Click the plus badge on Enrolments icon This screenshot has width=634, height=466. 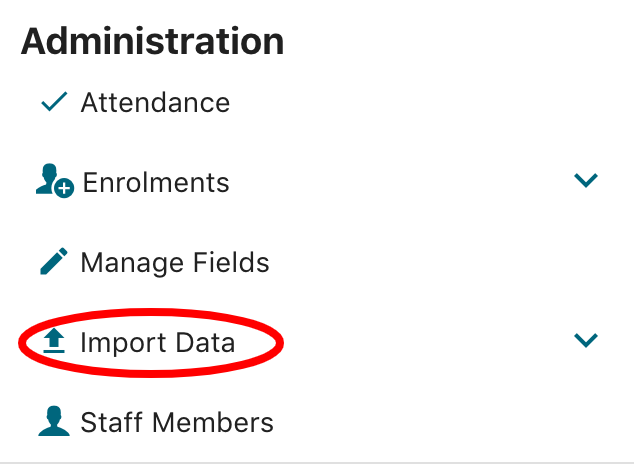point(65,188)
